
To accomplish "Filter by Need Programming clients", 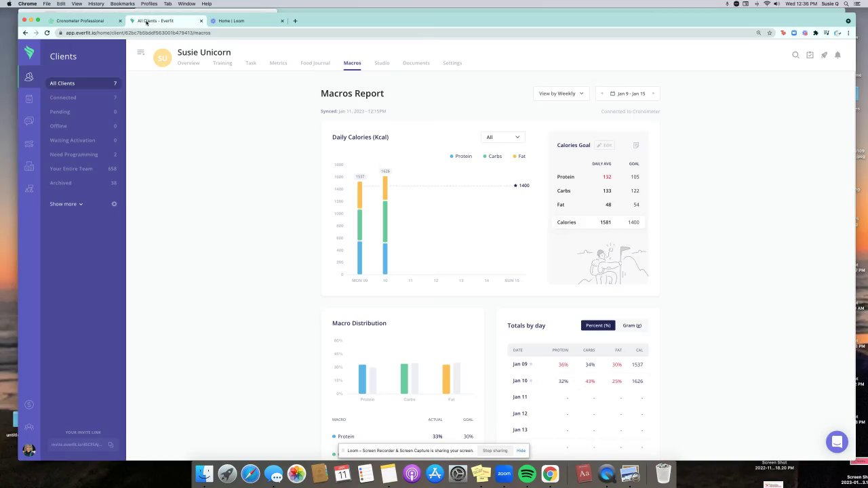I will pos(83,155).
